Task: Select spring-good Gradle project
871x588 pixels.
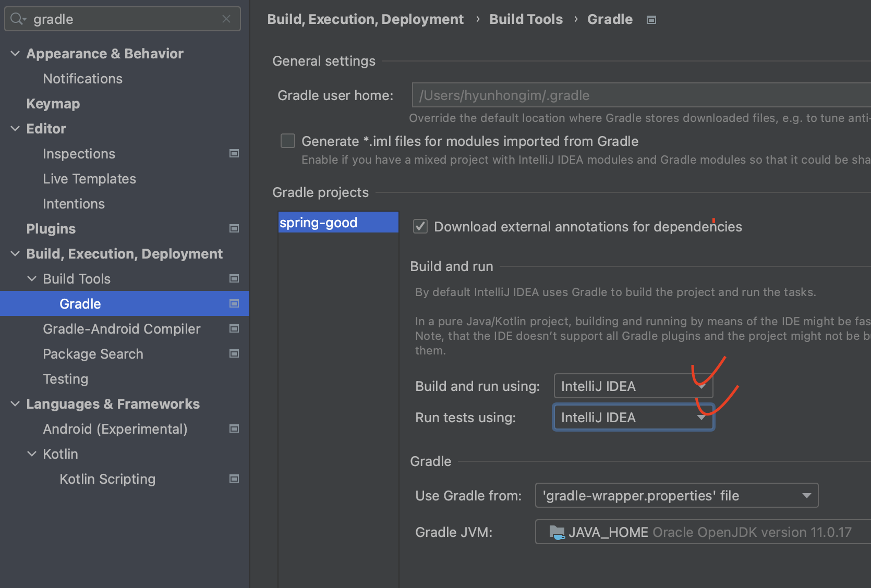Action: (x=338, y=222)
